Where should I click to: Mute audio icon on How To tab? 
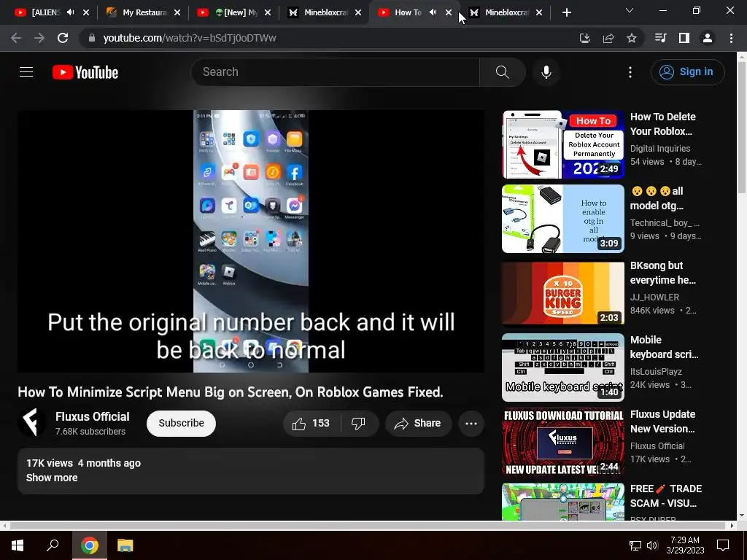[x=433, y=12]
